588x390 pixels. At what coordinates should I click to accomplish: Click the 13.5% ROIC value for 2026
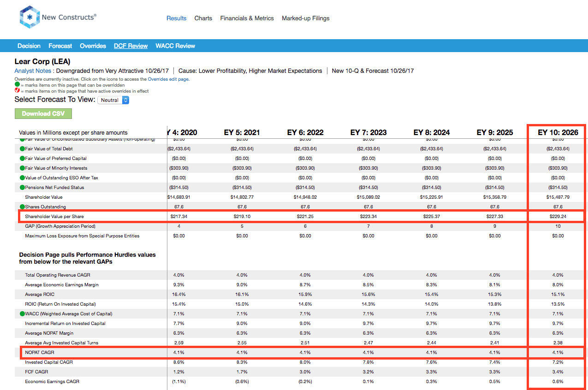pos(558,304)
